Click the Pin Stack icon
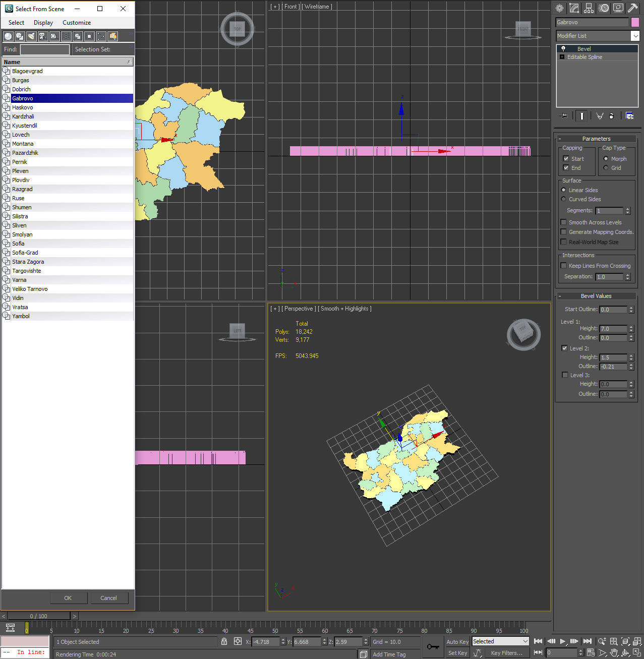 pyautogui.click(x=564, y=116)
